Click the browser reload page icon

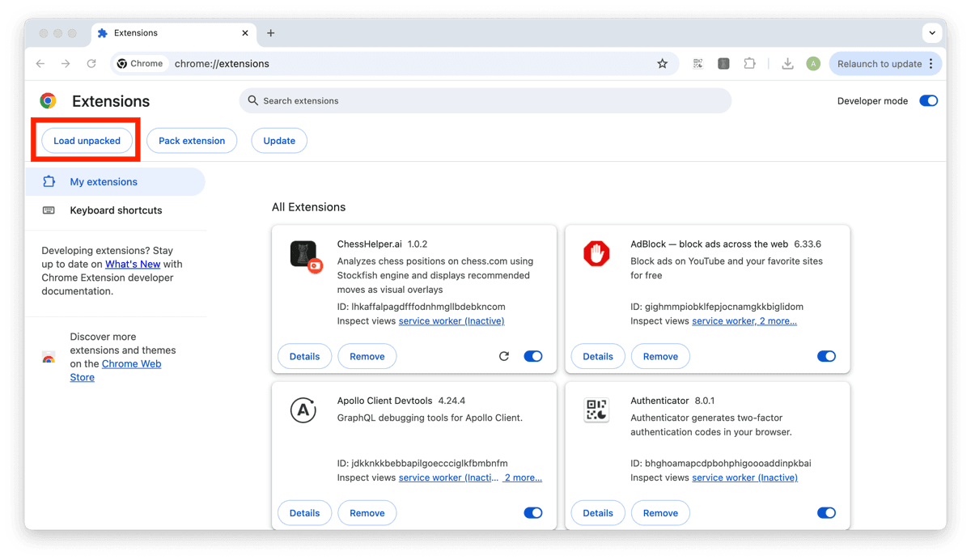[x=91, y=64]
